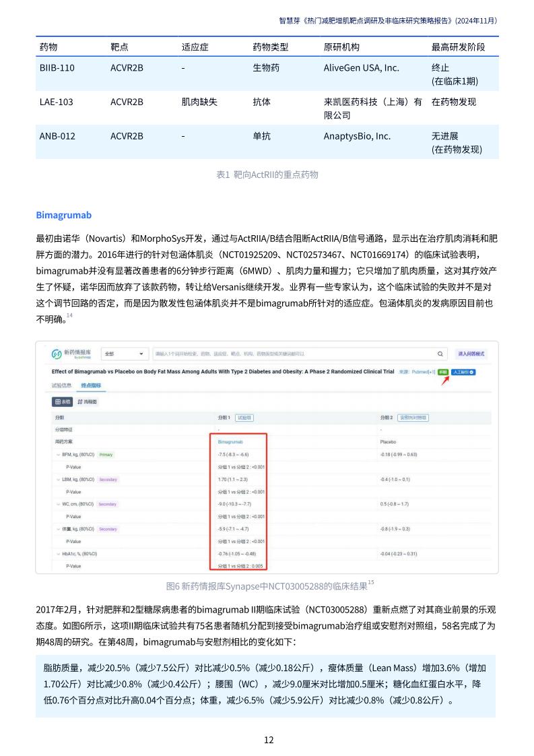The width and height of the screenshot is (534, 756).
Task: Click the search magnifier icon
Action: click(x=440, y=354)
